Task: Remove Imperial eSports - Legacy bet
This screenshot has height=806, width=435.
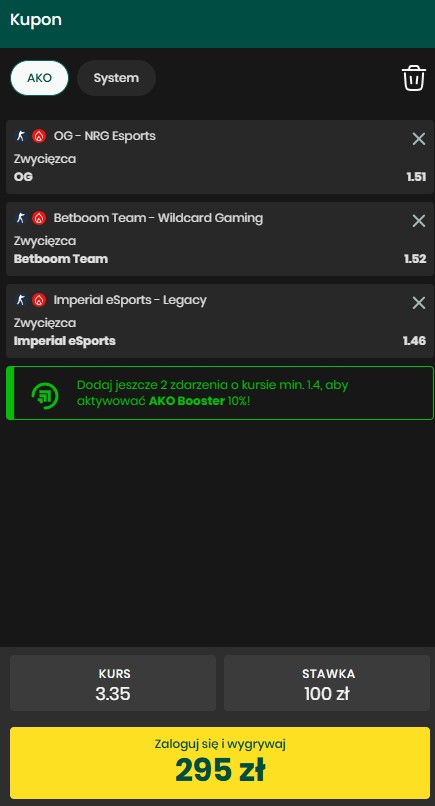Action: (x=419, y=303)
